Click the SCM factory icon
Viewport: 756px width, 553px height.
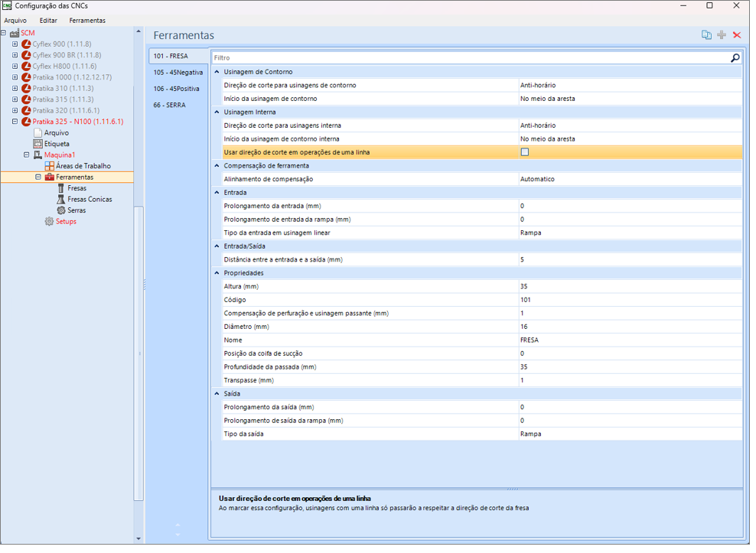pos(15,33)
